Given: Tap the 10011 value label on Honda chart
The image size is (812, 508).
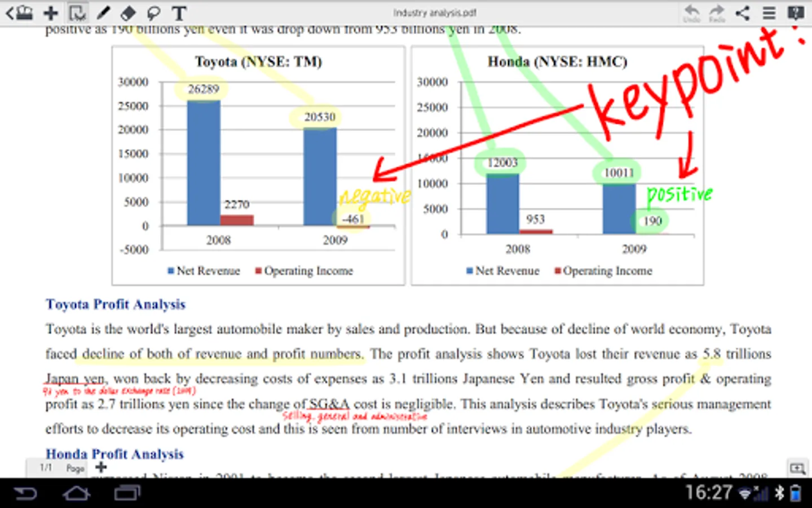Looking at the screenshot, I should coord(619,173).
